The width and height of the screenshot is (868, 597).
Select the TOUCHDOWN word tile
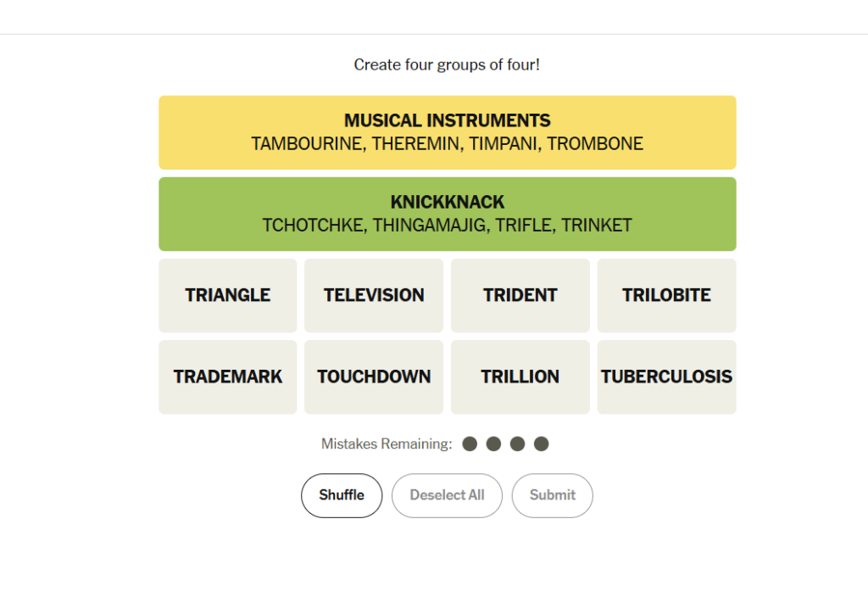[374, 377]
